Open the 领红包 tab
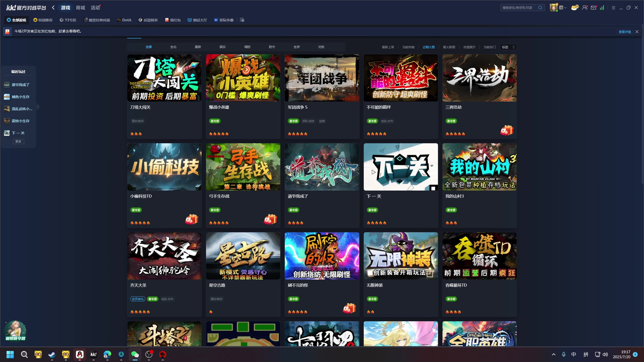The height and width of the screenshot is (362, 644). [x=173, y=20]
